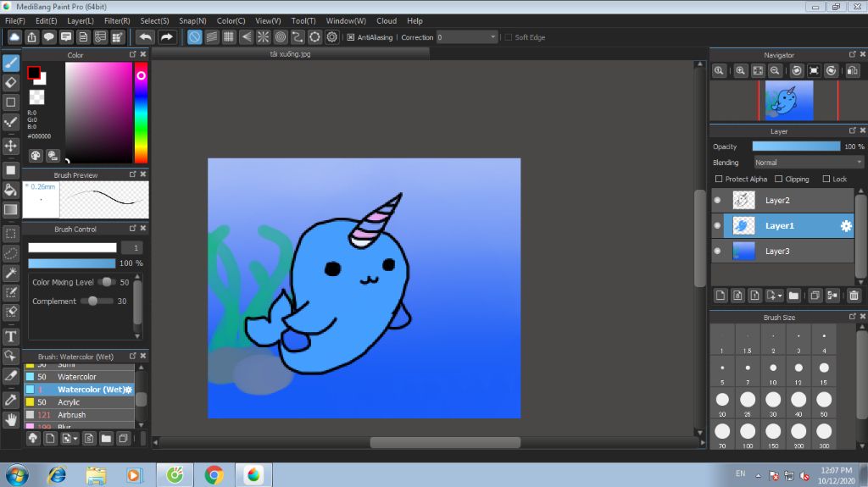Toggle the AntiAliasing checkbox
The image size is (868, 487).
click(x=350, y=37)
